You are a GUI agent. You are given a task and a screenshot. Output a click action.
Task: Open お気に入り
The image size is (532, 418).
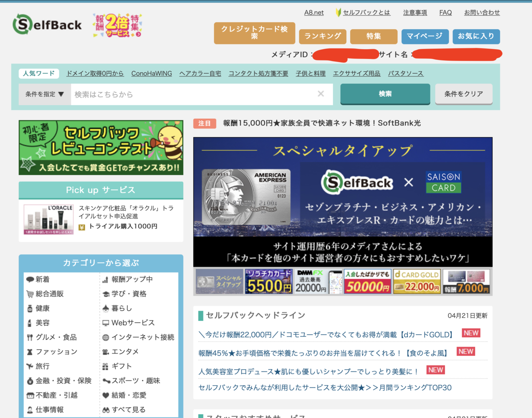(476, 36)
